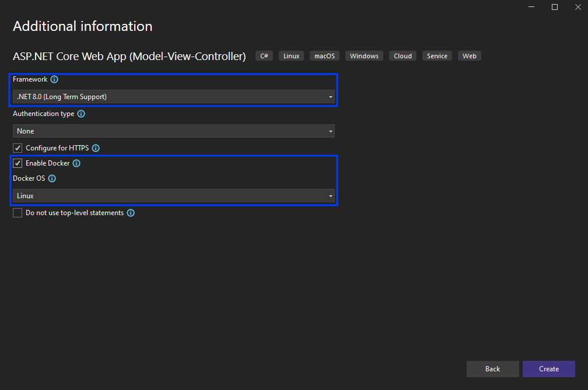588x390 pixels.
Task: Click the ASP.NET Core Web App template title
Action: click(x=129, y=56)
